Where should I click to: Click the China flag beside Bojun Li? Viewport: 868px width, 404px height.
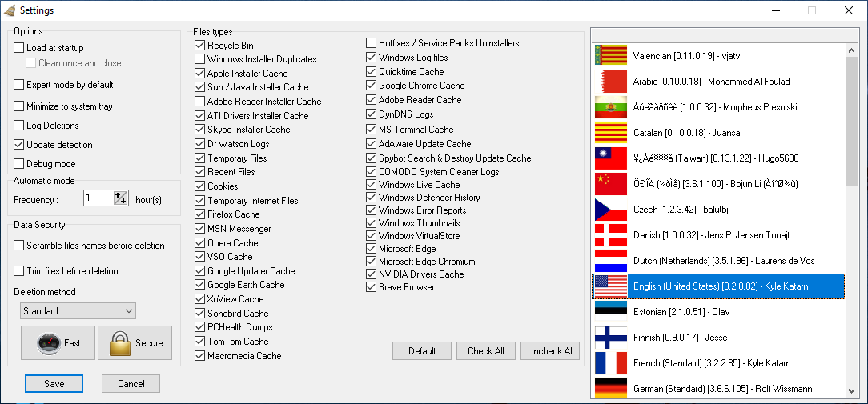611,184
